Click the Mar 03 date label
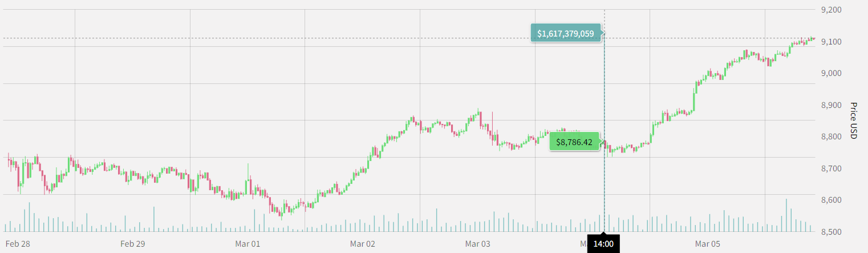Viewport: 868px width, 253px height. [477, 244]
